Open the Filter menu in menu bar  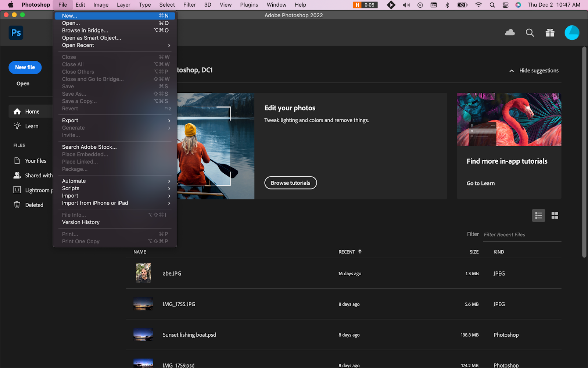(x=190, y=5)
